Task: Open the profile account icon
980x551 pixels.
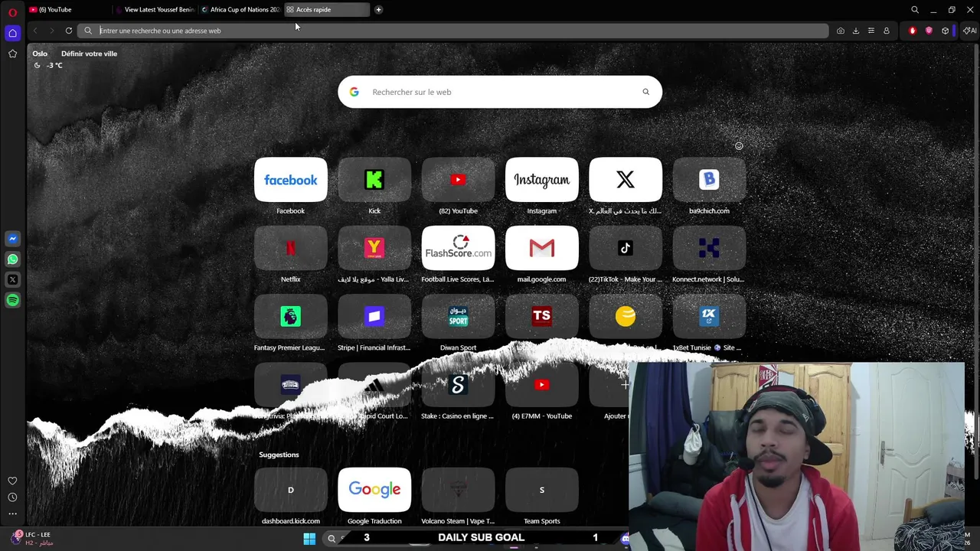Action: pos(887,31)
